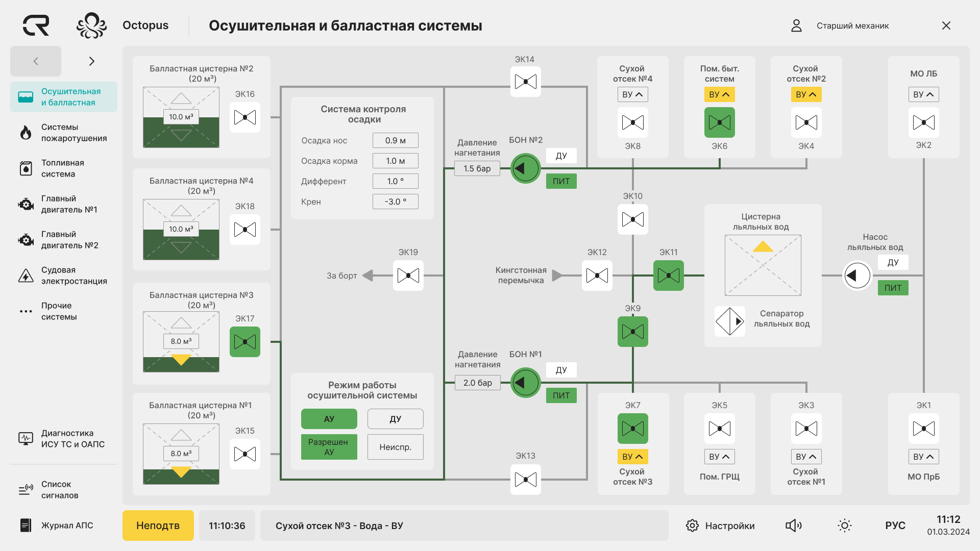Screen dimensions: 980x551
Task: Click green valve ЭК6 icon
Action: [720, 122]
